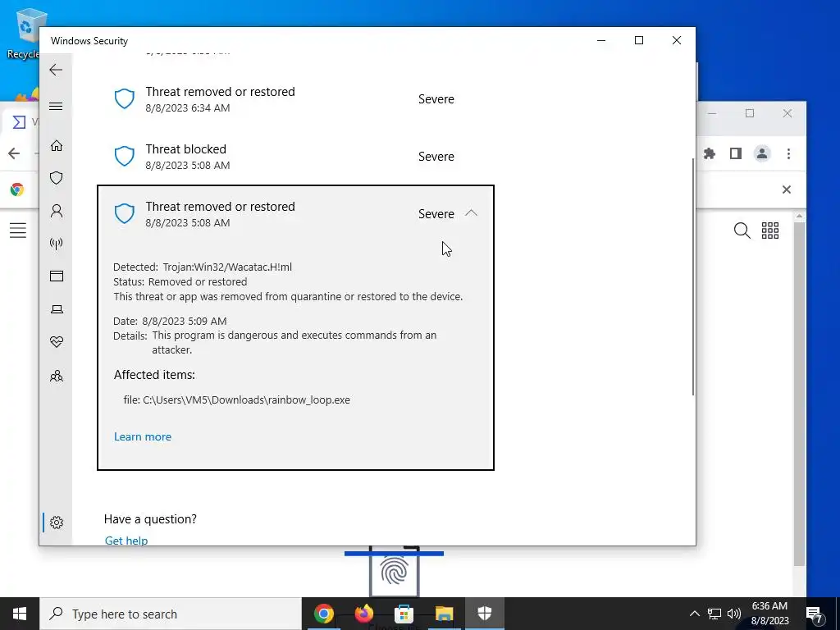Open Microsoft Store from the taskbar

click(404, 614)
